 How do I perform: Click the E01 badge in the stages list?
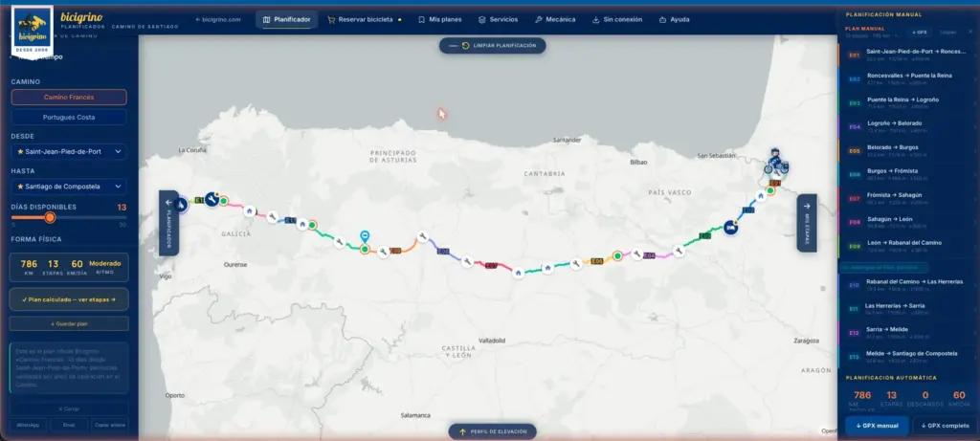coord(854,55)
